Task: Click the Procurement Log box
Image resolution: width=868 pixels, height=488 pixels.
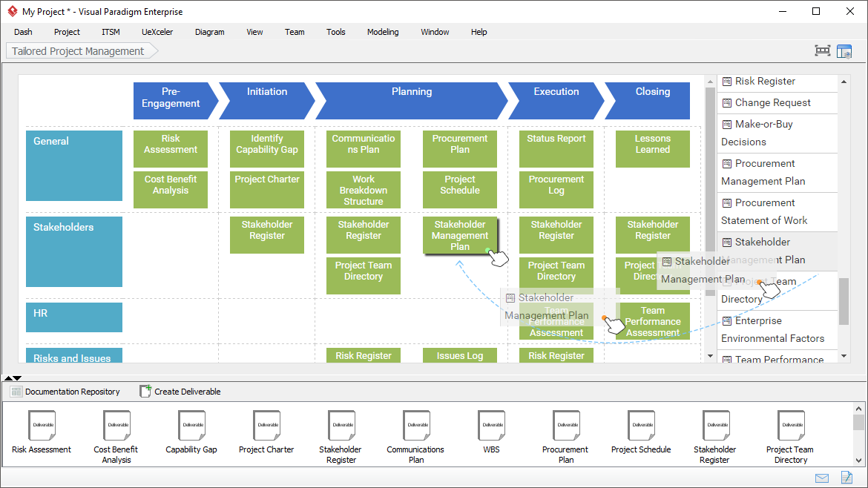Action: point(556,190)
